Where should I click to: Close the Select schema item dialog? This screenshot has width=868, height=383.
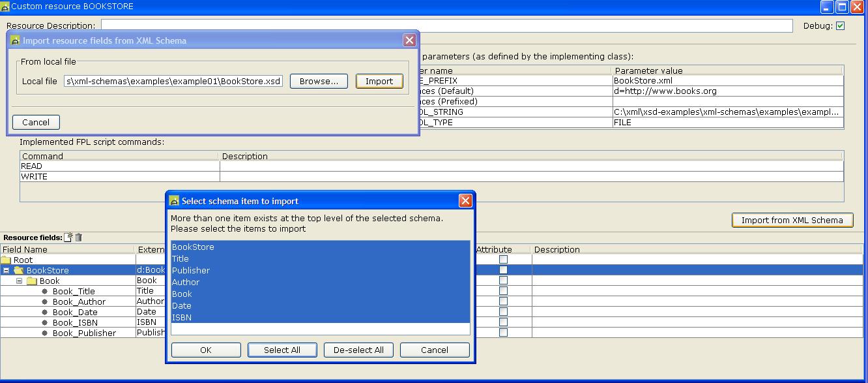tap(465, 201)
